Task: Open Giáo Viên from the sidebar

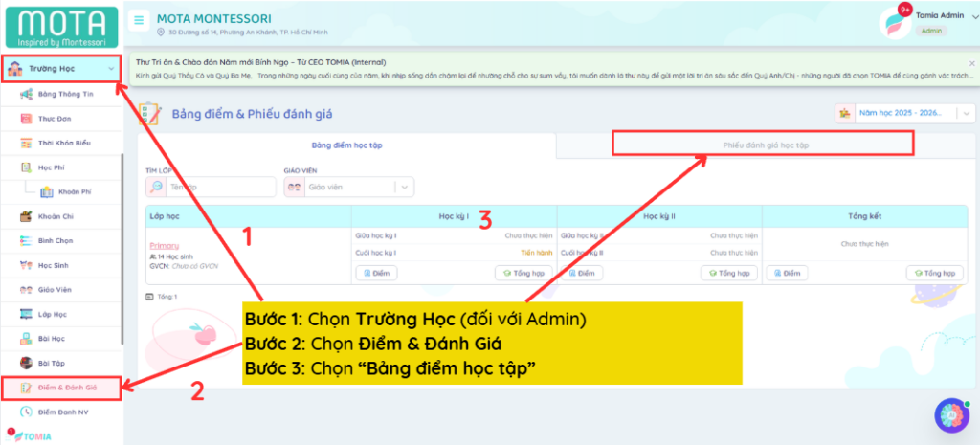Action: click(54, 289)
